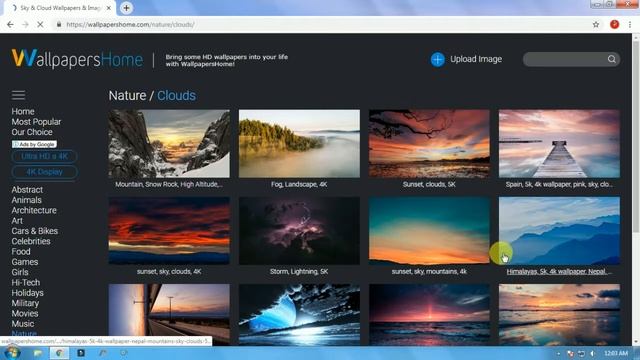This screenshot has width=640, height=360.
Task: Click the search magnifier icon
Action: (611, 59)
